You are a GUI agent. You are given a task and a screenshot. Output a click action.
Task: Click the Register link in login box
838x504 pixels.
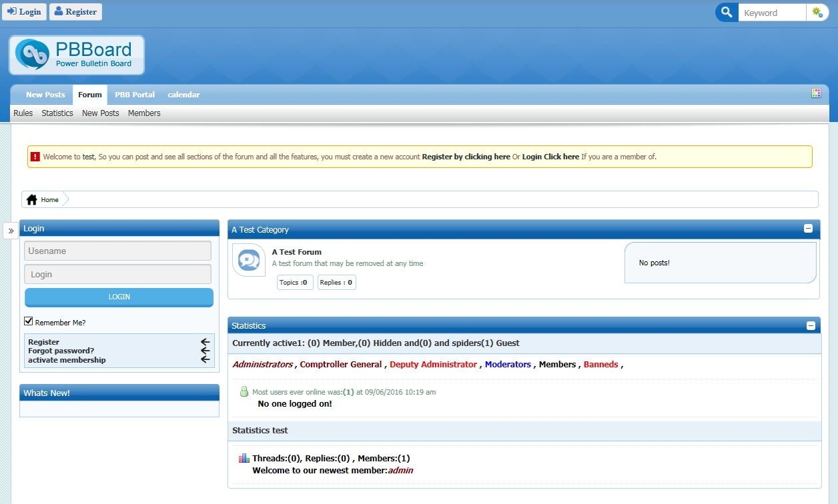[43, 342]
